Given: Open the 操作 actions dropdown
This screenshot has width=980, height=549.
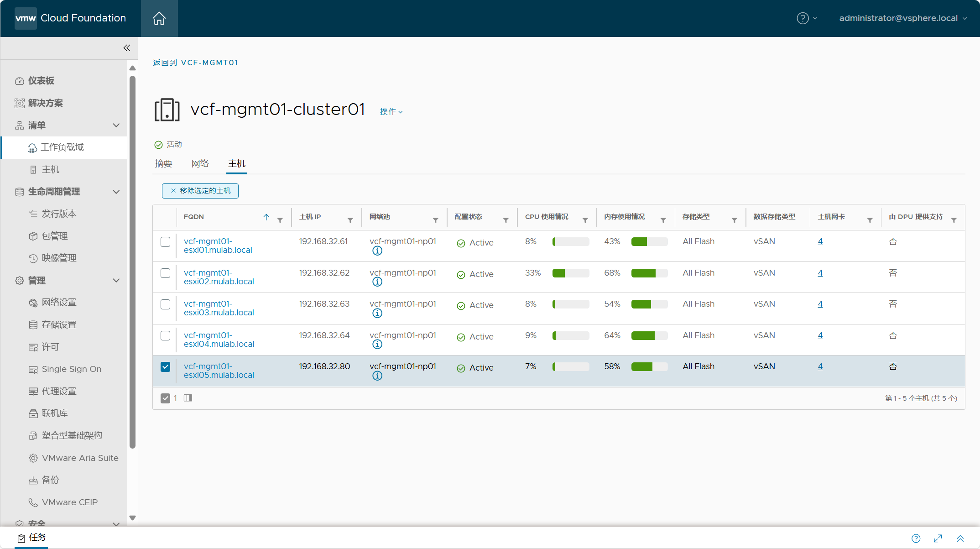Looking at the screenshot, I should point(391,112).
